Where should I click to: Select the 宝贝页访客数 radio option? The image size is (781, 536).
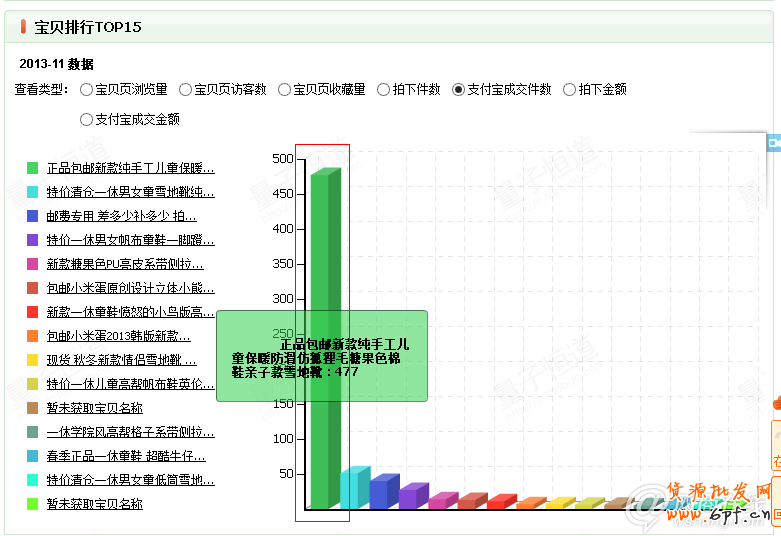click(185, 90)
